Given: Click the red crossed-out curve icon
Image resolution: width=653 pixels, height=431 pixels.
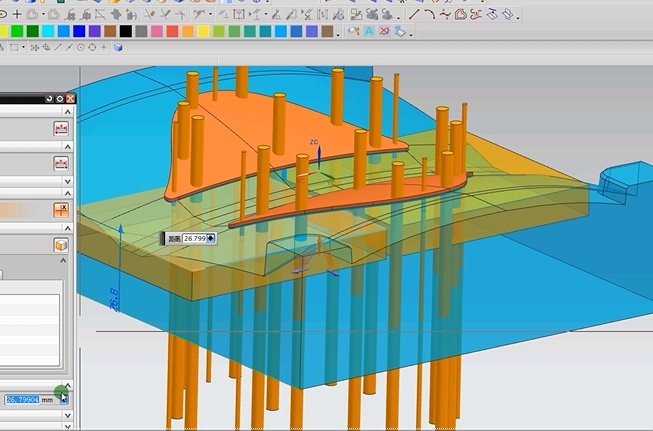Looking at the screenshot, I should pyautogui.click(x=384, y=31).
